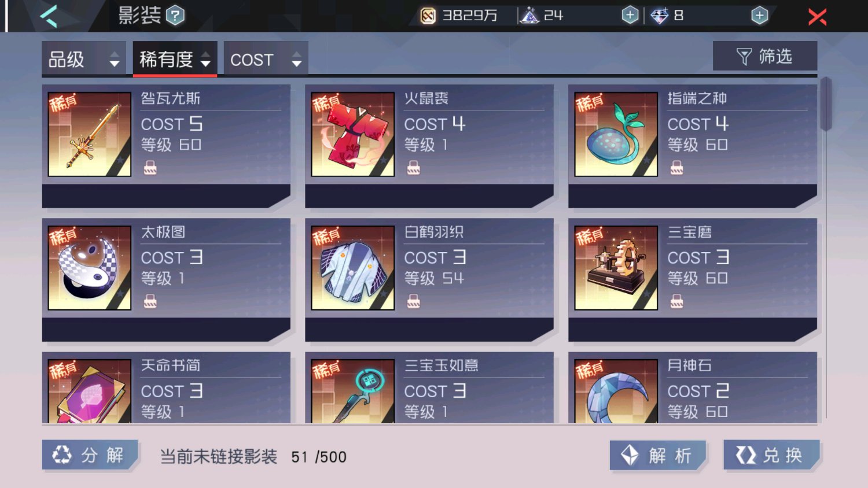The width and height of the screenshot is (868, 488).
Task: Sort by 稀有度 rarity
Action: pos(175,59)
